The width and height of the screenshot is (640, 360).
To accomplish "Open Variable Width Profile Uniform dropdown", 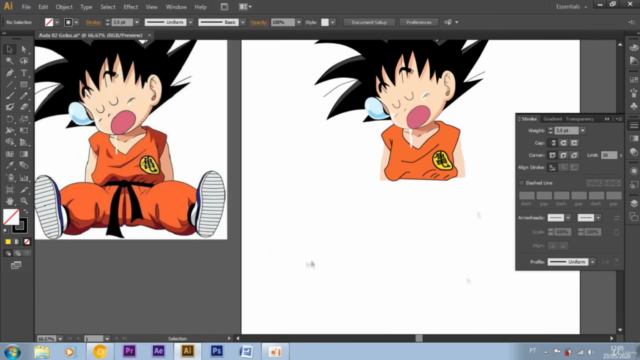I will point(191,22).
